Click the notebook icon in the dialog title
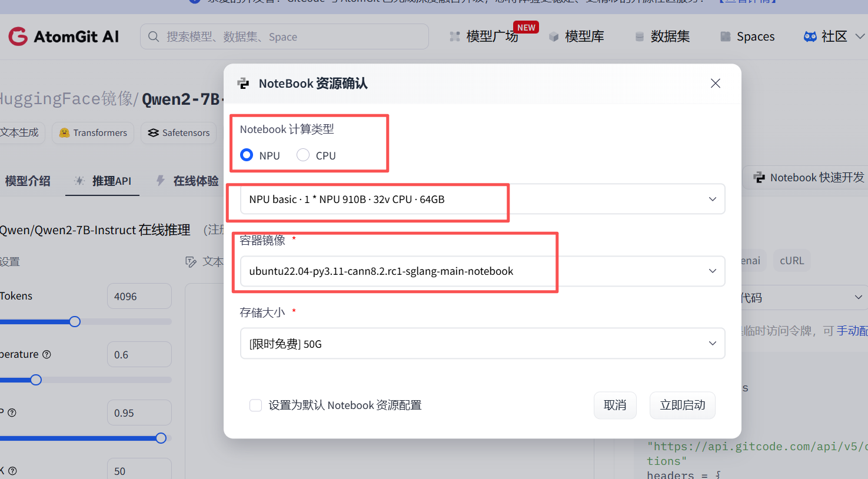The image size is (868, 479). pos(243,84)
